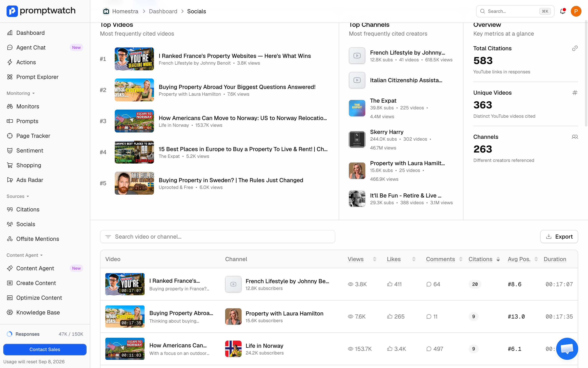The image size is (588, 368).
Task: Click the Ads Radar sidebar icon
Action: click(x=10, y=180)
